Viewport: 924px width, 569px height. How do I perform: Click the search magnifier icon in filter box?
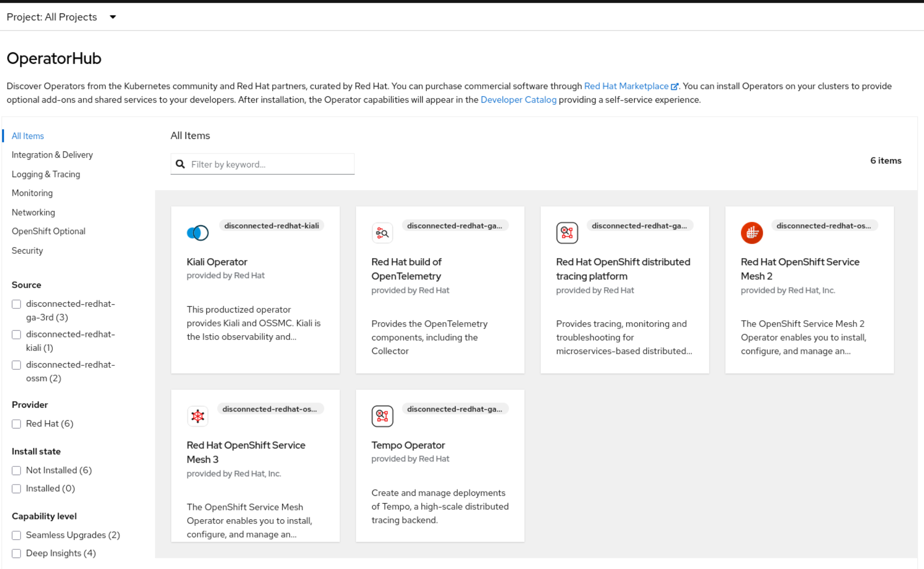click(180, 164)
